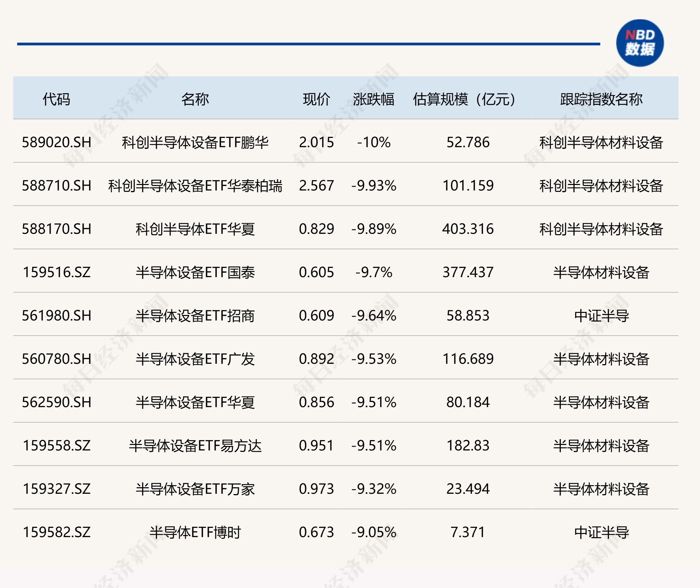Click price 0.973
Screen dimensions: 700x588
click(316, 489)
